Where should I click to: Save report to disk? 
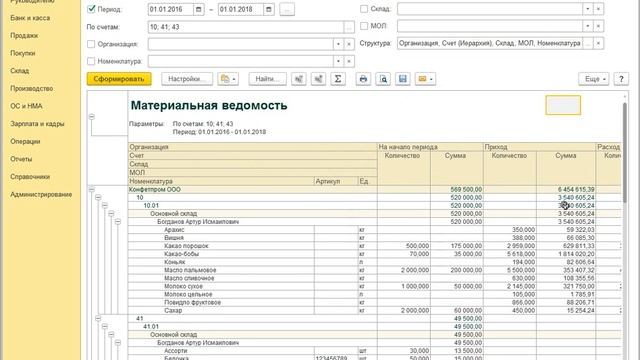tap(402, 79)
